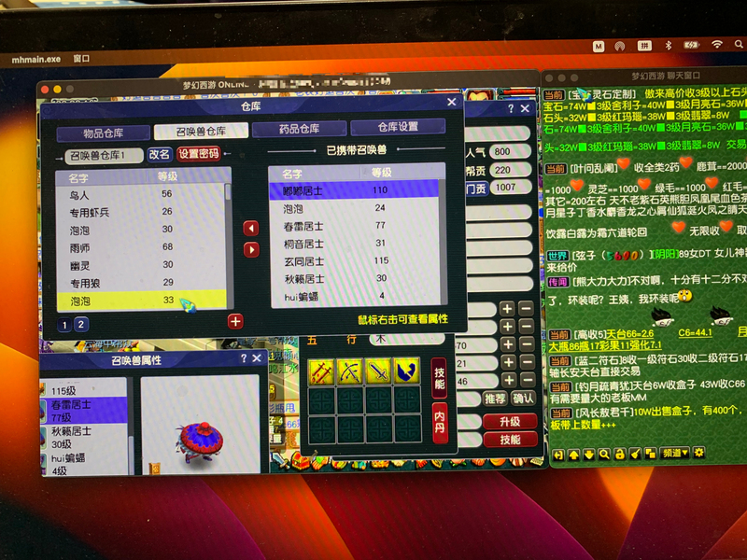Click the minus stepper beside value 46
The image size is (747, 560).
click(527, 380)
